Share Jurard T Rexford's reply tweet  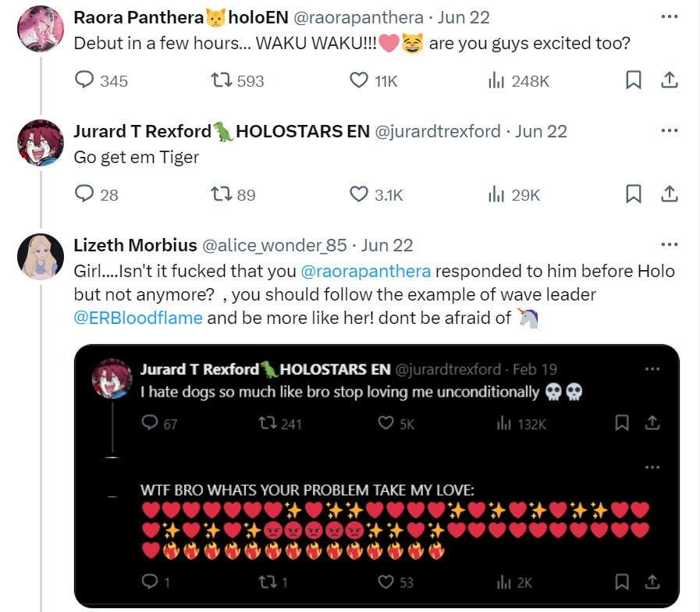[x=670, y=194]
